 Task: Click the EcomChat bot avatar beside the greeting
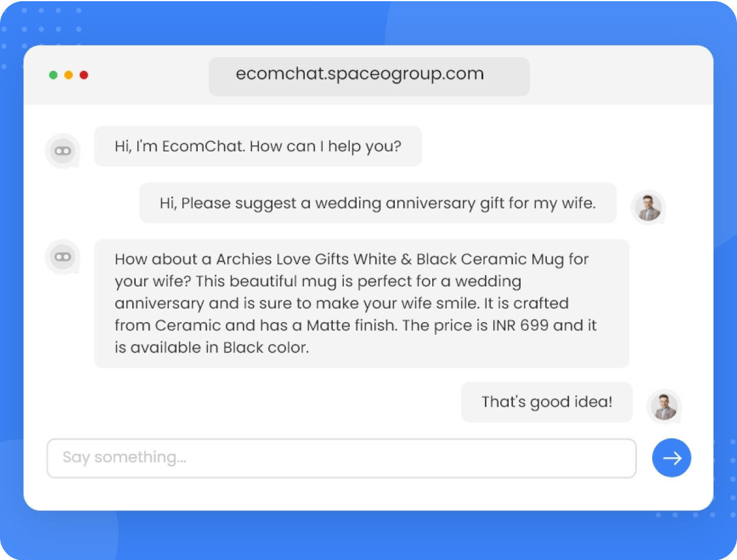pyautogui.click(x=63, y=151)
